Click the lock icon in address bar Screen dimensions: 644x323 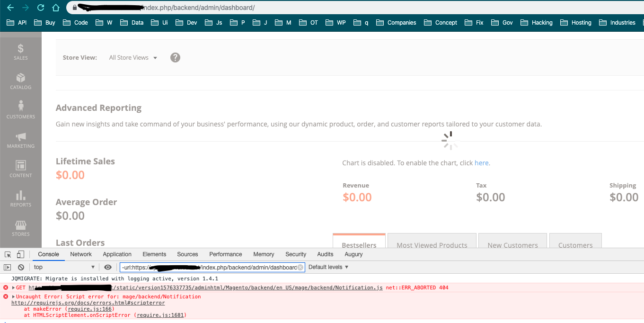tap(74, 8)
